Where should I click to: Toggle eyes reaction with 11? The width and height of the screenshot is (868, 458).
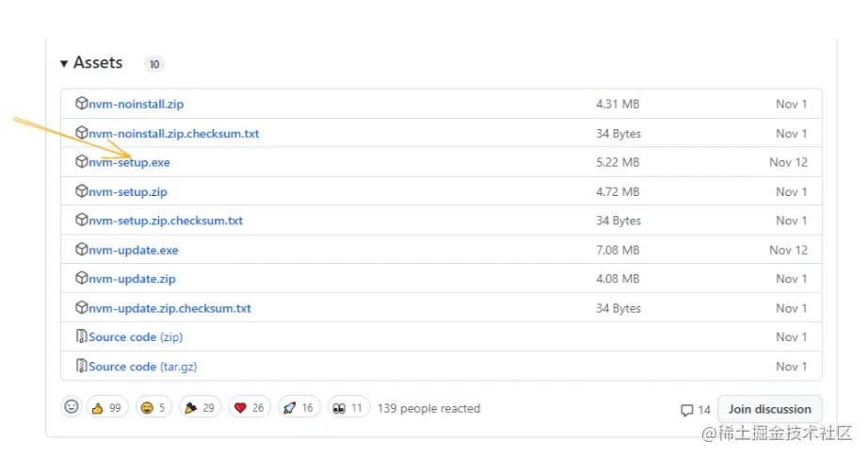348,408
